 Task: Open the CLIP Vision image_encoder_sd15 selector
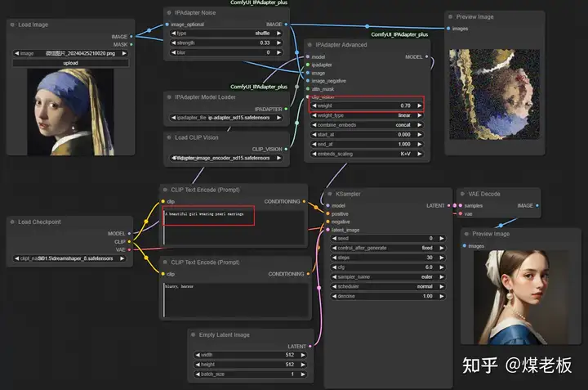226,158
